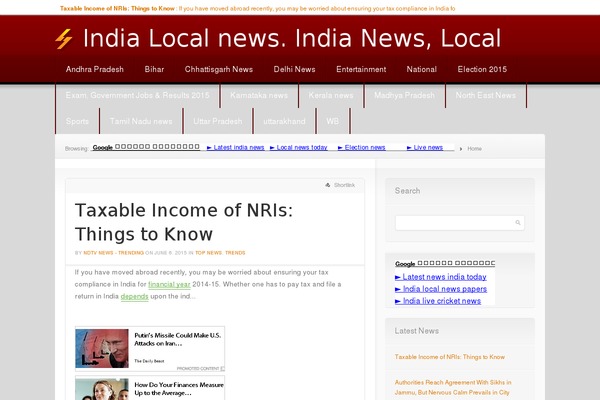This screenshot has width=600, height=400.
Task: Click the Shortlink text link
Action: click(344, 185)
